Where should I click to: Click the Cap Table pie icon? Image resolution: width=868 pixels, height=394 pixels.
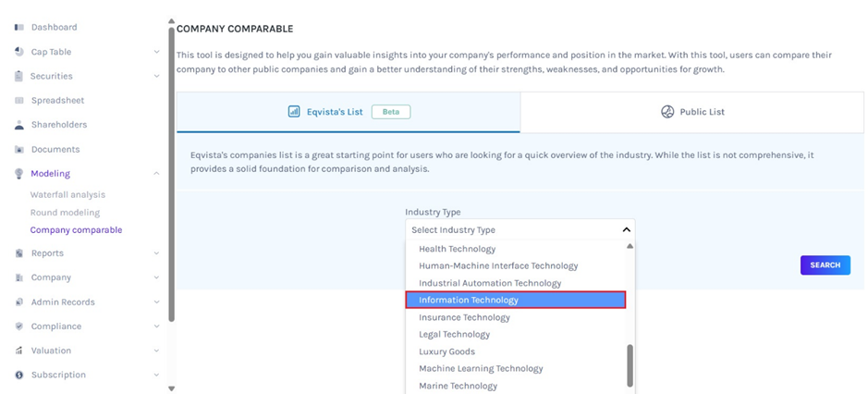click(x=19, y=52)
